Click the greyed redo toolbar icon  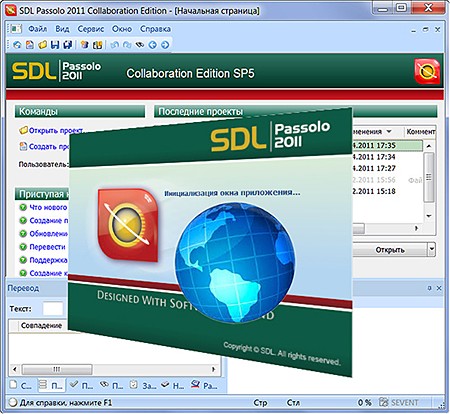[x=127, y=45]
